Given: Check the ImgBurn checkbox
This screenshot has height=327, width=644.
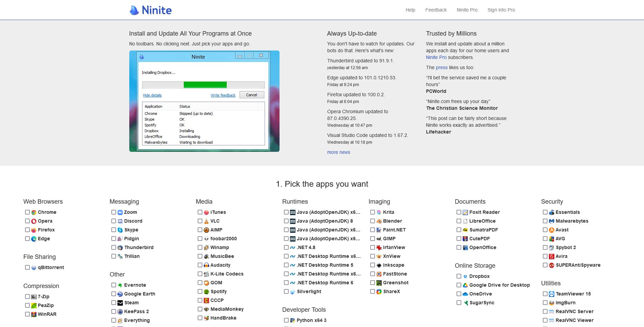Looking at the screenshot, I should (x=545, y=303).
